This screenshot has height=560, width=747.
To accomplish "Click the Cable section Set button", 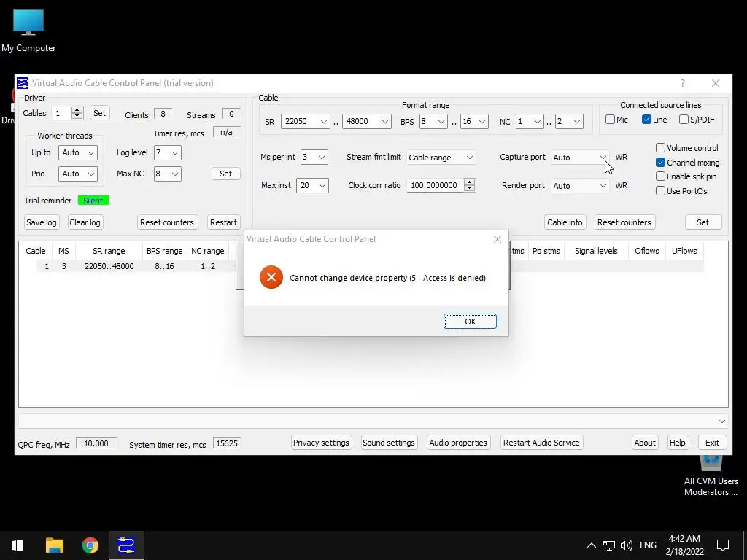I will [703, 222].
